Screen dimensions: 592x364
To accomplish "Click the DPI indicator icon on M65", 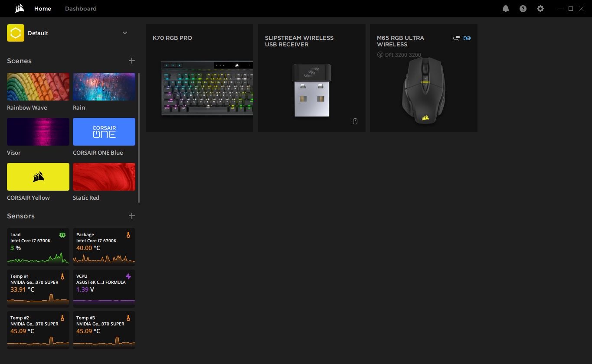I will 380,55.
